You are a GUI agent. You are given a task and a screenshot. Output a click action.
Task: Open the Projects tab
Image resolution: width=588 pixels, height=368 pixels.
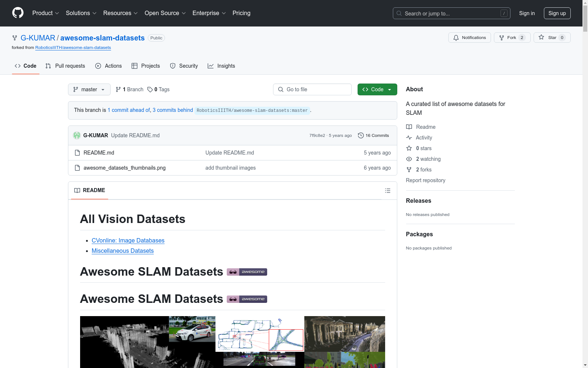pyautogui.click(x=146, y=66)
